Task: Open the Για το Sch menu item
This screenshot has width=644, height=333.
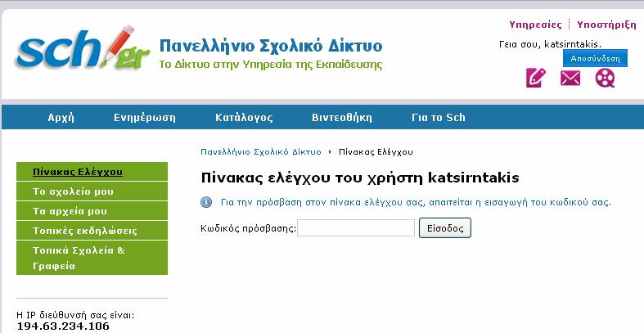Action: (x=439, y=118)
